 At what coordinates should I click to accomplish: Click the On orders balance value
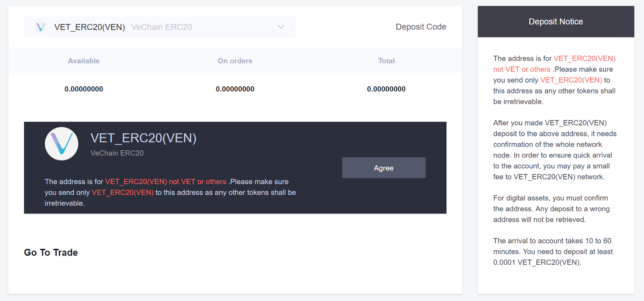click(x=235, y=89)
